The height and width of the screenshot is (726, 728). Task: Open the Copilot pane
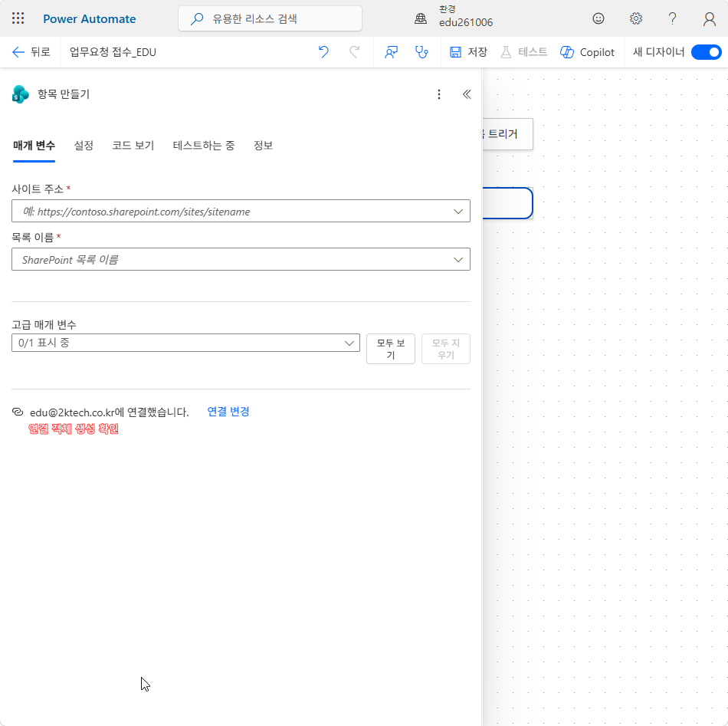(x=587, y=52)
